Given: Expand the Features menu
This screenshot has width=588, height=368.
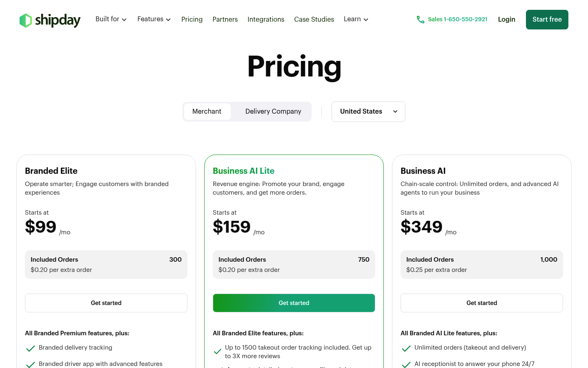Looking at the screenshot, I should pyautogui.click(x=154, y=19).
